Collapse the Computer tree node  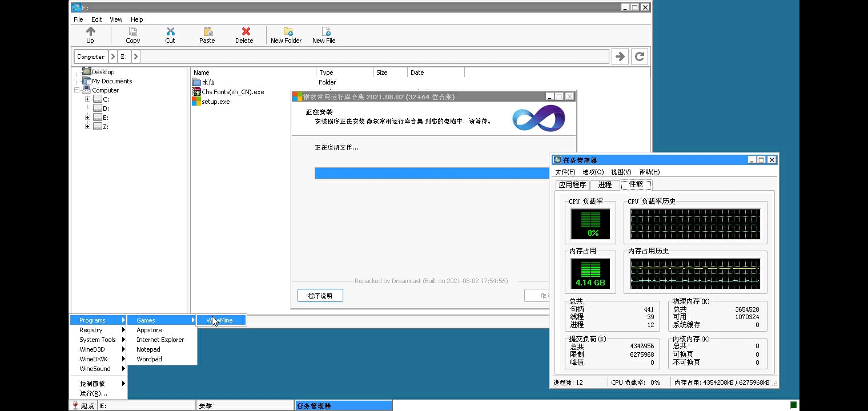(77, 90)
